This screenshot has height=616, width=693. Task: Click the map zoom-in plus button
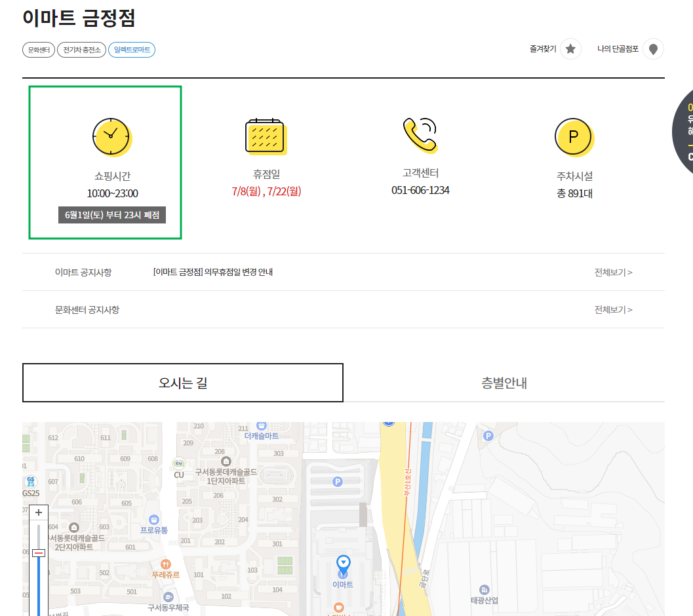tap(39, 512)
